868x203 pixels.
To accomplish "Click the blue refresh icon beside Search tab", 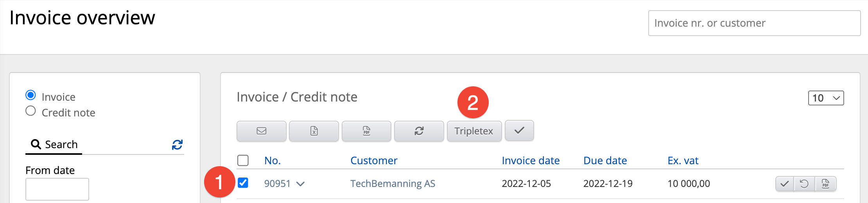I will 177,145.
